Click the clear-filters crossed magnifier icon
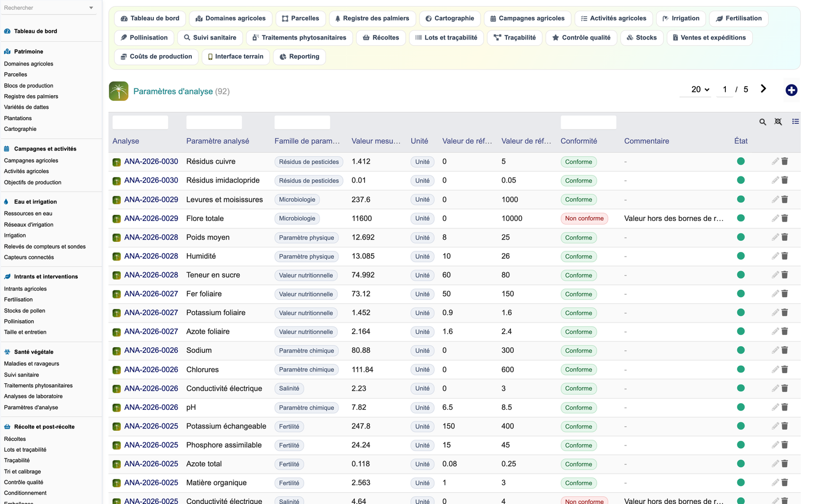The height and width of the screenshot is (504, 815). coord(778,122)
